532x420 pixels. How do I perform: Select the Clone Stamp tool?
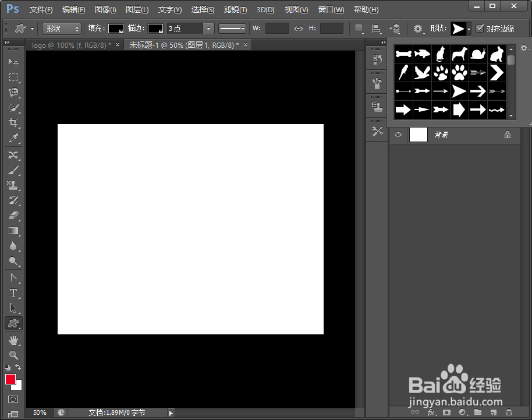click(13, 185)
